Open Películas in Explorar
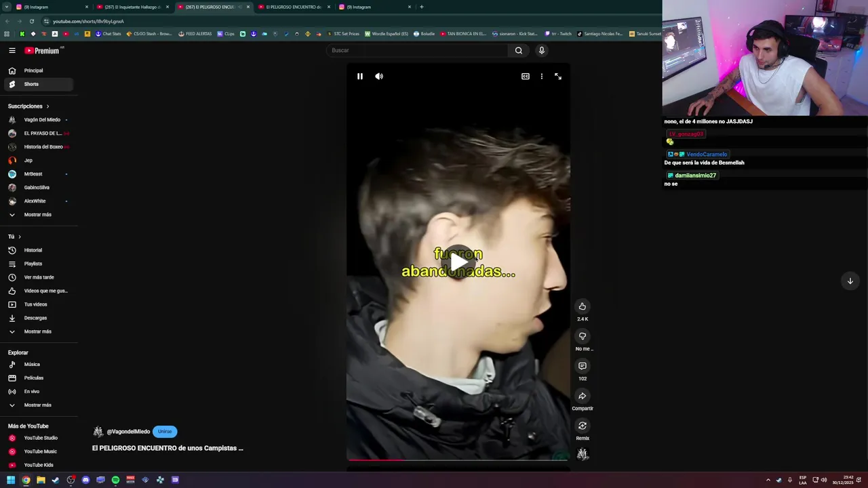868x488 pixels. tap(39, 378)
